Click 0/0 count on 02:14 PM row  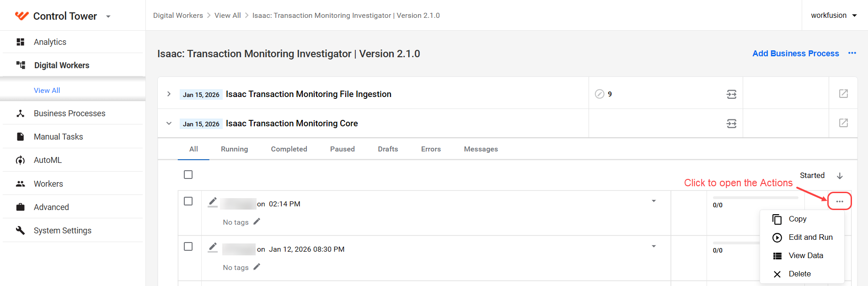(x=718, y=205)
